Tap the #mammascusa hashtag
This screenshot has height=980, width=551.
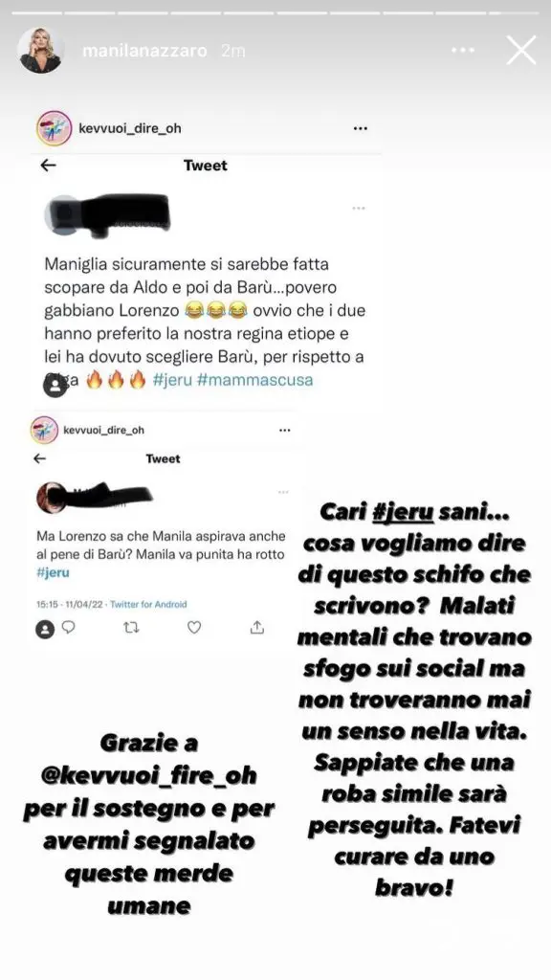click(x=254, y=379)
